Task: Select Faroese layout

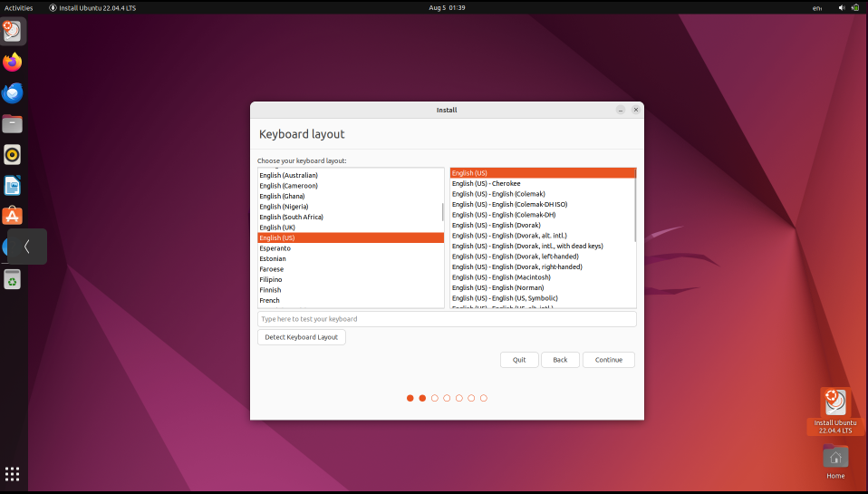Action: (351, 269)
